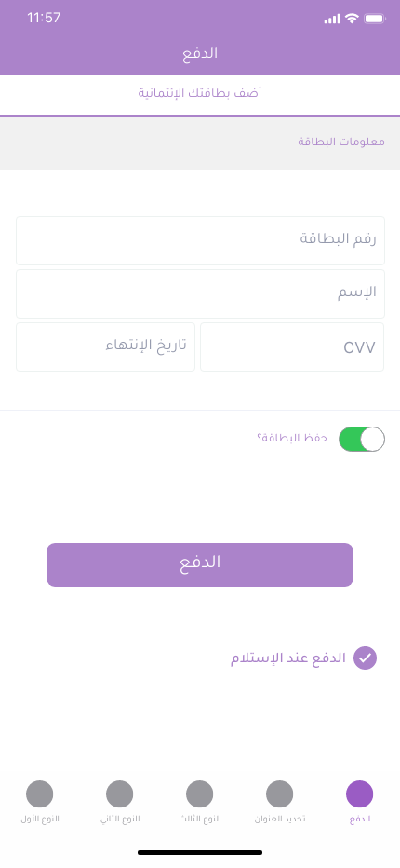Viewport: 400px width, 868px height.
Task: Tap the Wi-Fi status icon
Action: click(x=352, y=19)
